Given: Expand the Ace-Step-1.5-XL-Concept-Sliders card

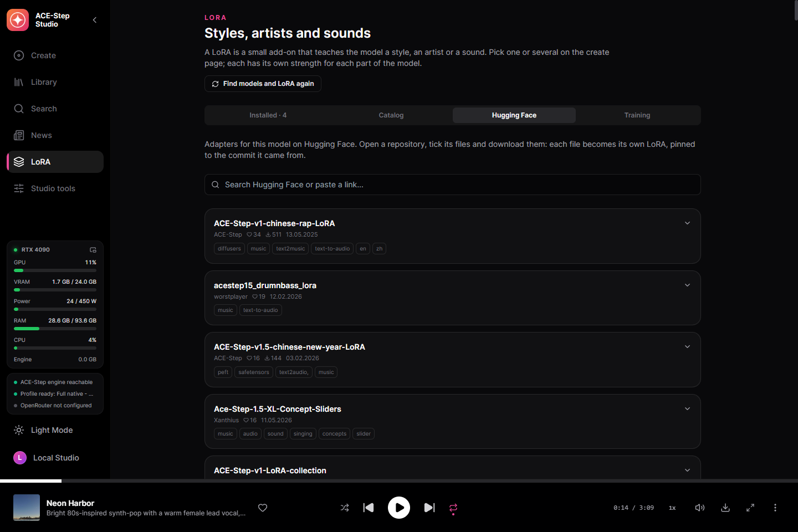Looking at the screenshot, I should 687,409.
